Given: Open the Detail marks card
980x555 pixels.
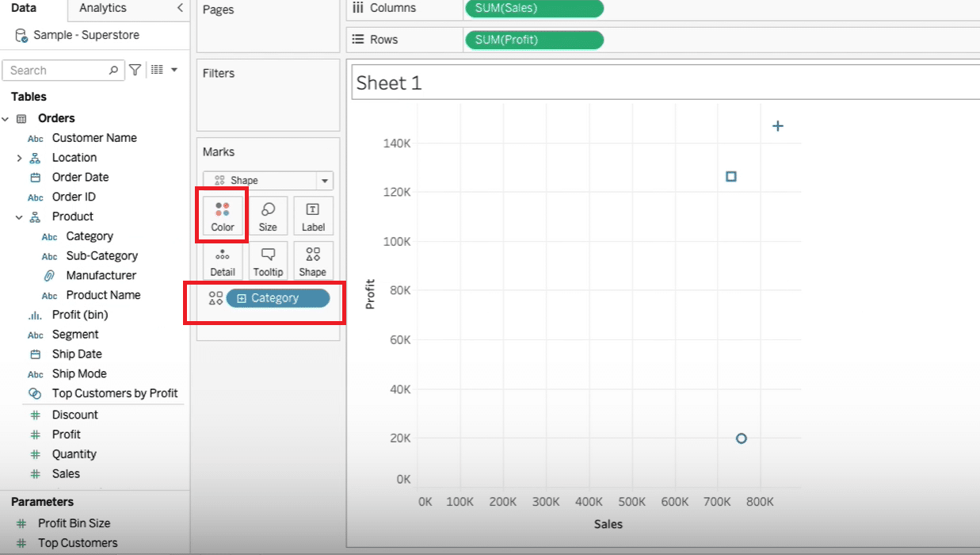Looking at the screenshot, I should pos(223,261).
